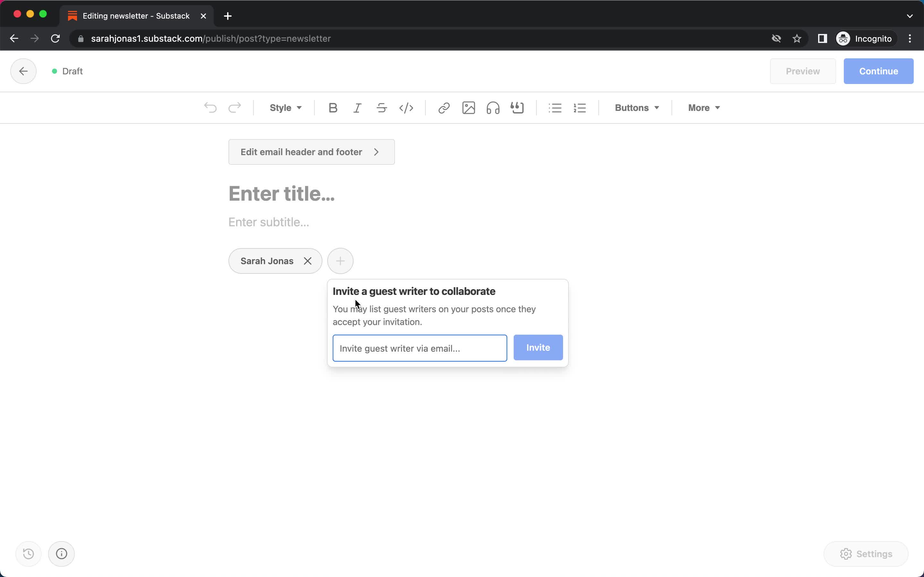The image size is (924, 577).
Task: Click the Code formatting icon
Action: (x=406, y=107)
